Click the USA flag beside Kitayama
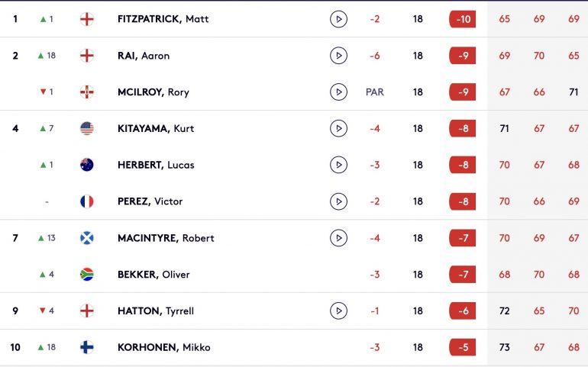 click(86, 128)
